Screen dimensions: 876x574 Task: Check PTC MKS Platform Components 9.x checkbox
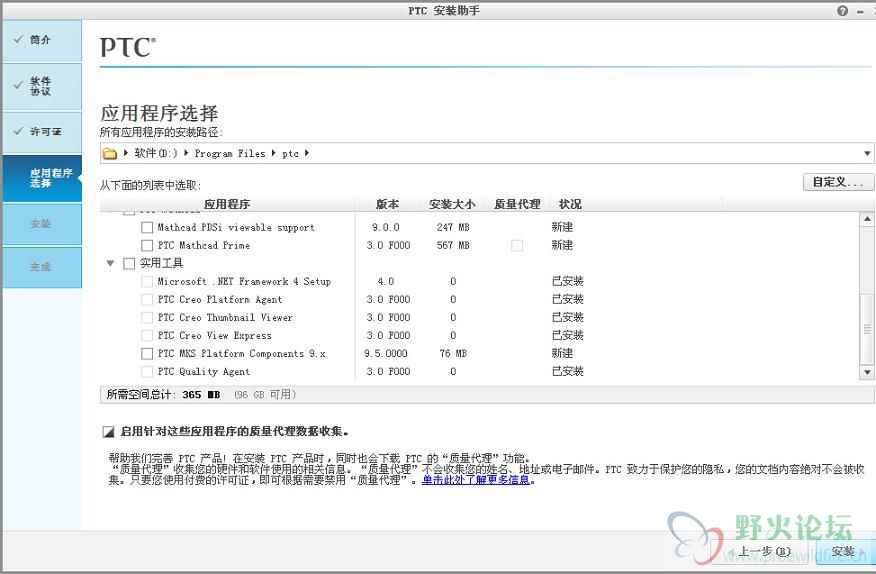point(147,353)
